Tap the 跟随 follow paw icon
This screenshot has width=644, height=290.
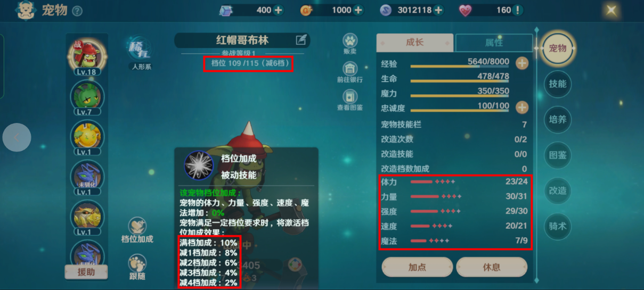[137, 263]
